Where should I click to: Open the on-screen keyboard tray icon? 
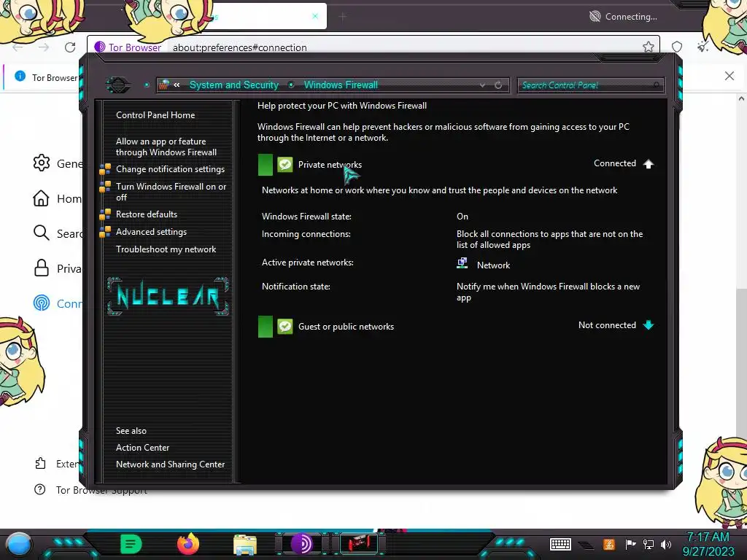560,544
